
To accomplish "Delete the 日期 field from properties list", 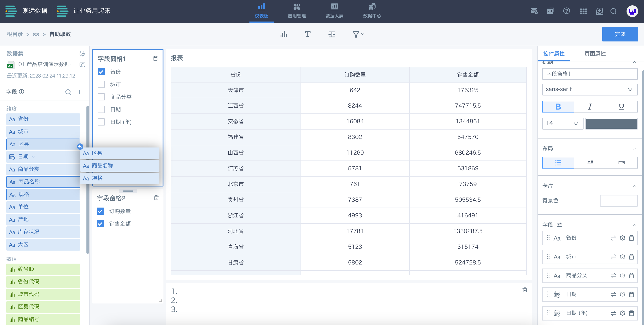I will click(631, 295).
